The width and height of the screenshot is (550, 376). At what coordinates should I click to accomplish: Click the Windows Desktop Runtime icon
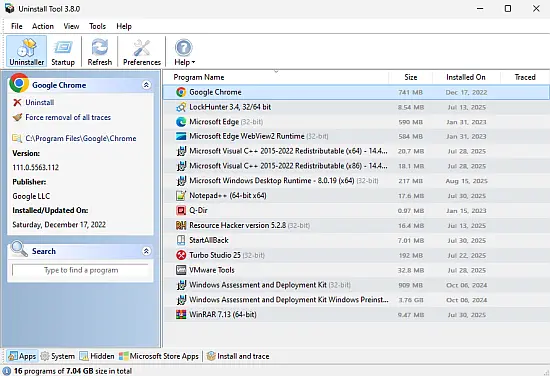pyautogui.click(x=181, y=181)
